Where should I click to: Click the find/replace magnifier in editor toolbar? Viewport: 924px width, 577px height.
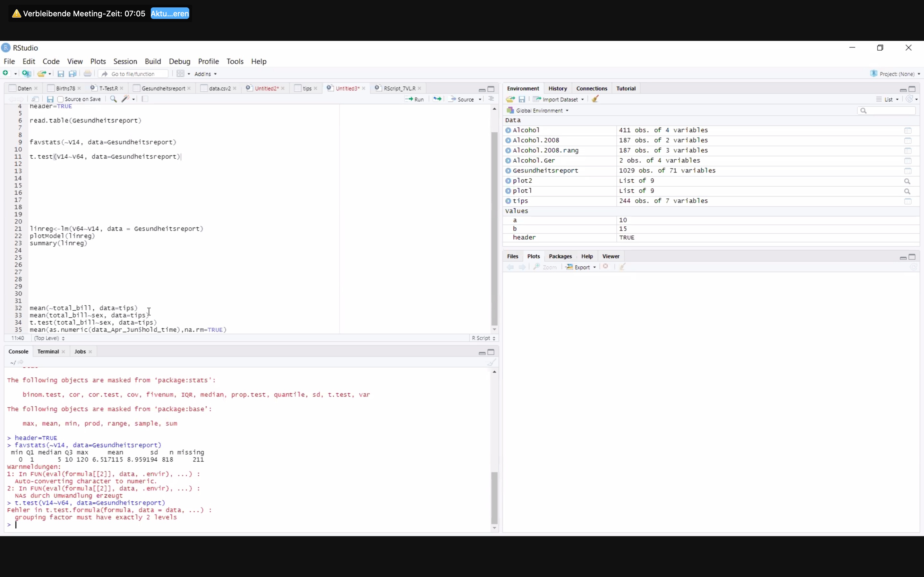(x=113, y=99)
